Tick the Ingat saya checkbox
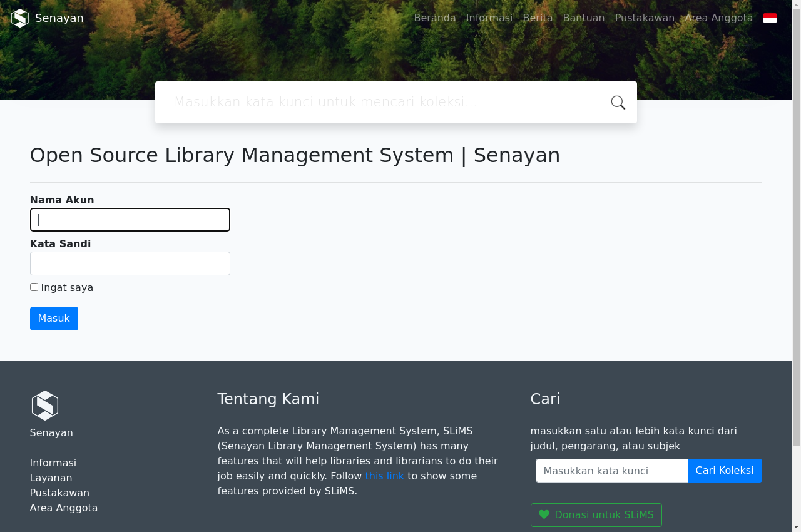This screenshot has height=532, width=801. pos(34,287)
